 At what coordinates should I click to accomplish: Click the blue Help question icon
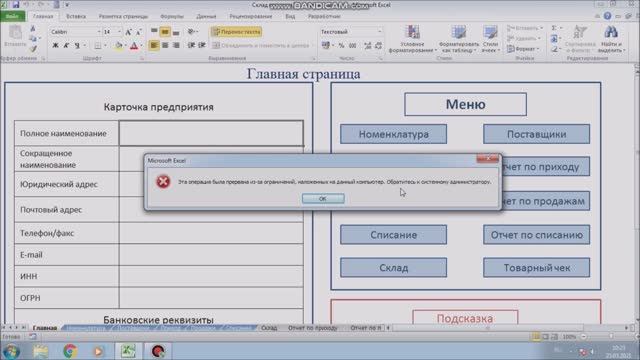[607, 16]
